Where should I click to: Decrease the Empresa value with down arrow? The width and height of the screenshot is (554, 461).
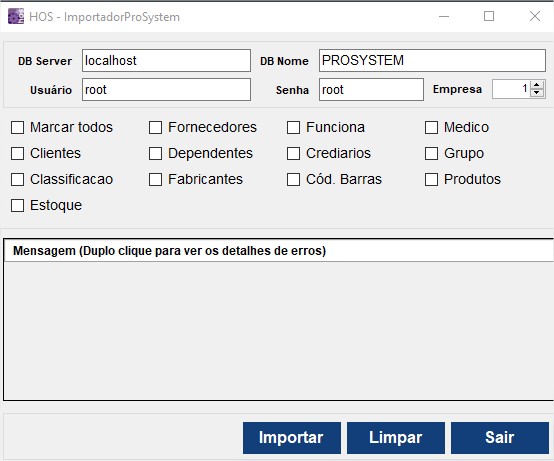pos(537,93)
